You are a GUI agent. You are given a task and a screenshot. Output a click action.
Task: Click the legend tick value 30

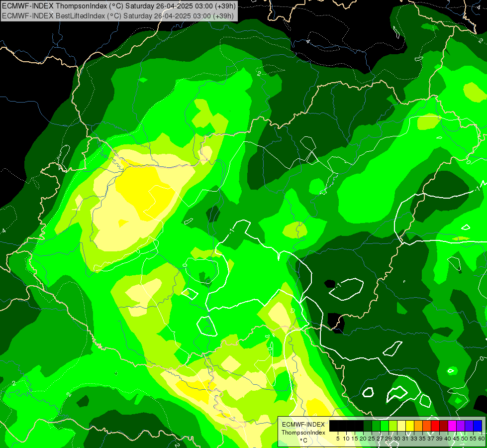pos(397,439)
